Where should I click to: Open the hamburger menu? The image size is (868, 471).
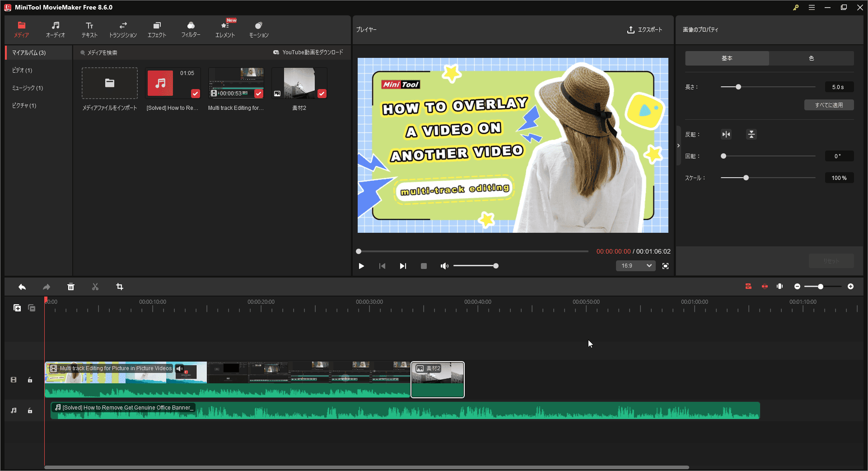[x=812, y=7]
